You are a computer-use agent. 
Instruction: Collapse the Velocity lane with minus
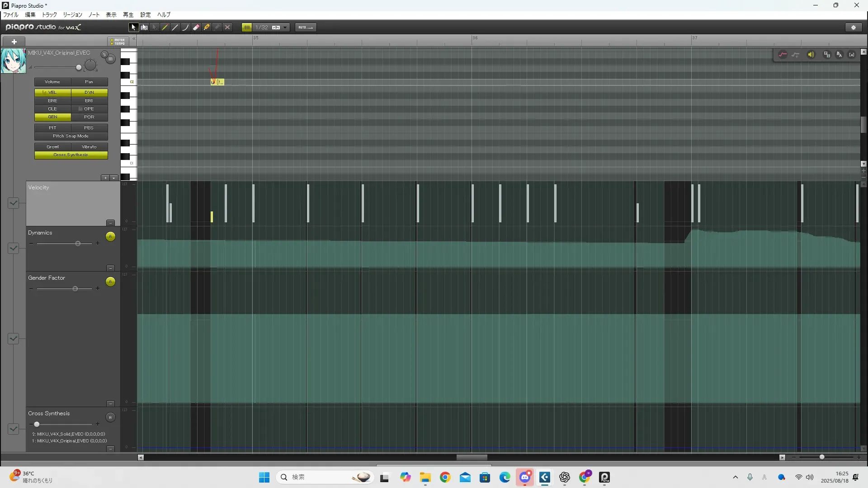(110, 223)
